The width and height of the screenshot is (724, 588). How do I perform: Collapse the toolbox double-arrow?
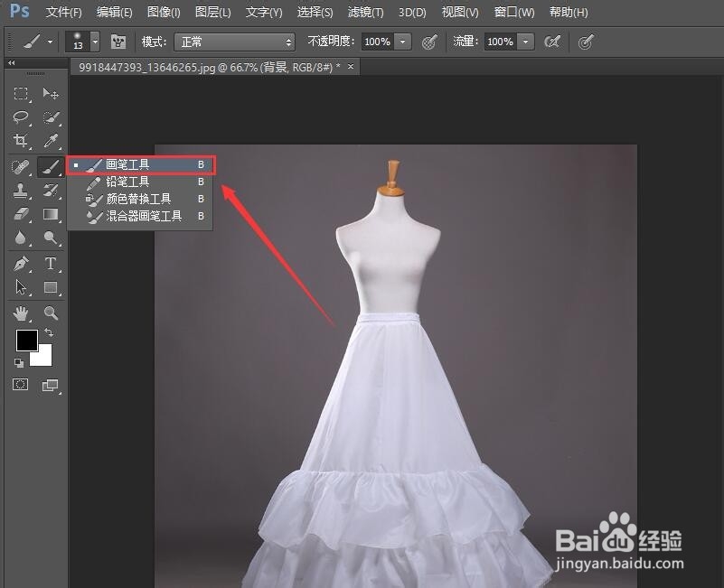point(12,62)
